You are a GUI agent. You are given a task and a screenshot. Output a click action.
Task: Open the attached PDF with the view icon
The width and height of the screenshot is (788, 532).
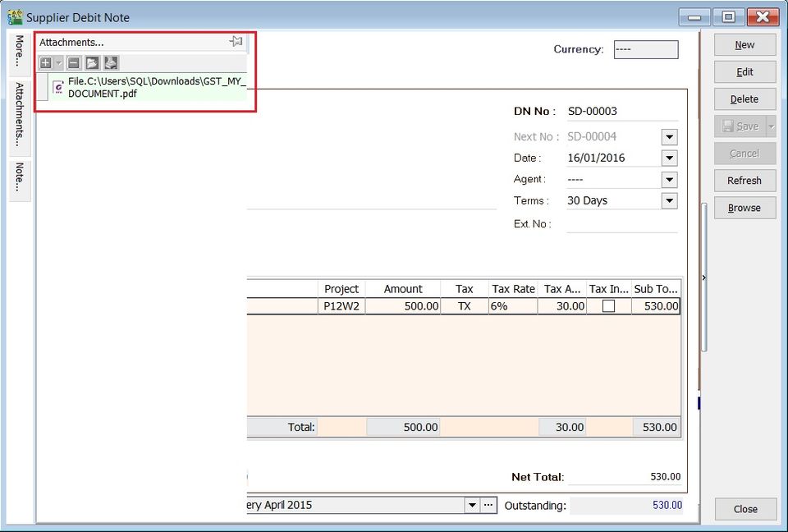[92, 62]
